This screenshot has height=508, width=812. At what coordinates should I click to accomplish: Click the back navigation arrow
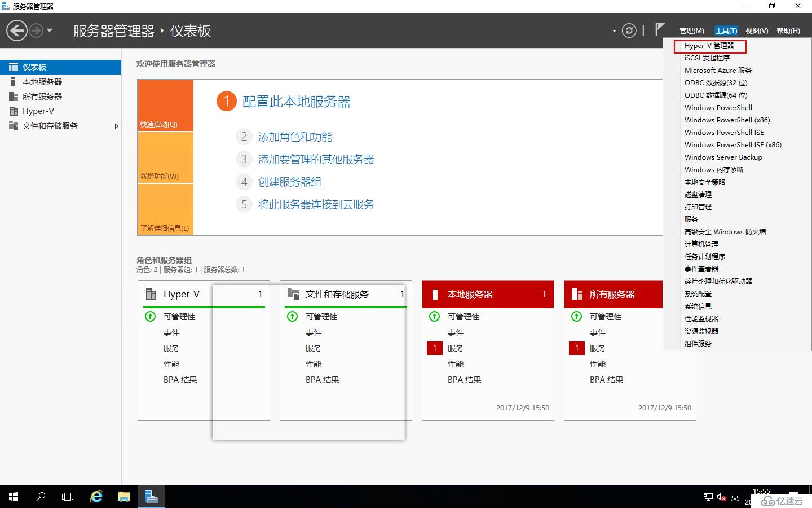tap(17, 30)
